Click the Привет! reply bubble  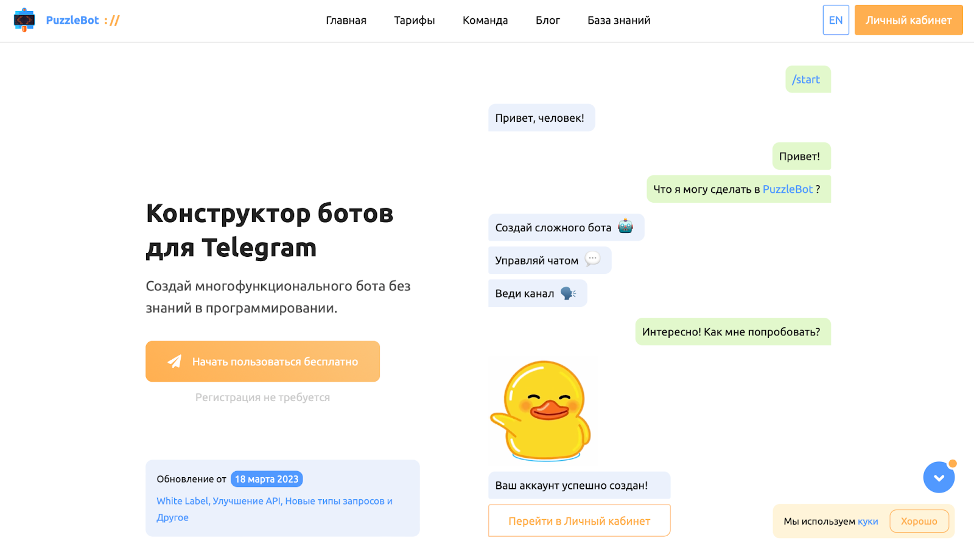(801, 156)
